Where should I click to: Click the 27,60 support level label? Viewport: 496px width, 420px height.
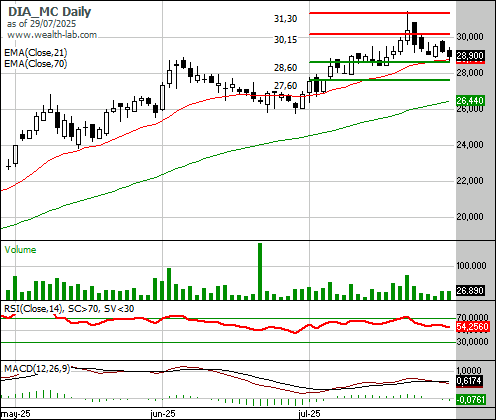[285, 86]
